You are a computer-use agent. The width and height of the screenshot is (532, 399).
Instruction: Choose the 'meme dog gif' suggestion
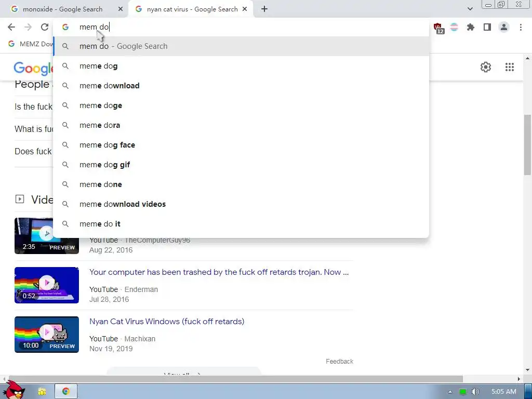point(241,165)
